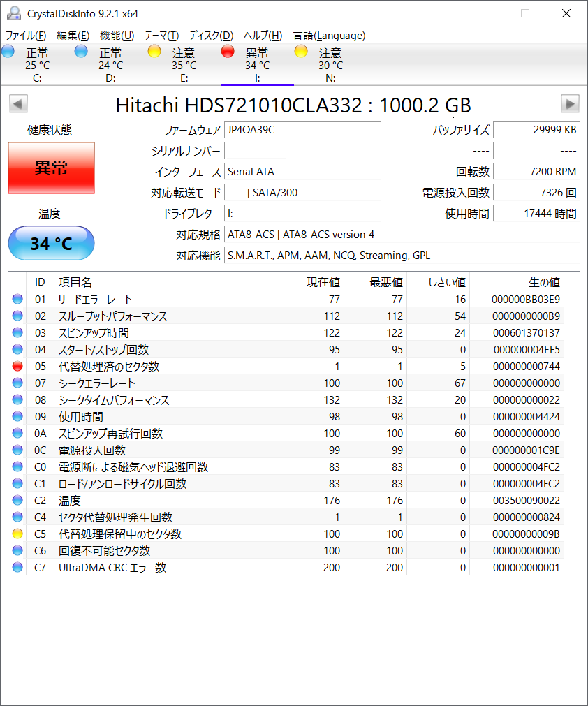
Task: Click the blue status dot on attribute 01
Action: (17, 299)
